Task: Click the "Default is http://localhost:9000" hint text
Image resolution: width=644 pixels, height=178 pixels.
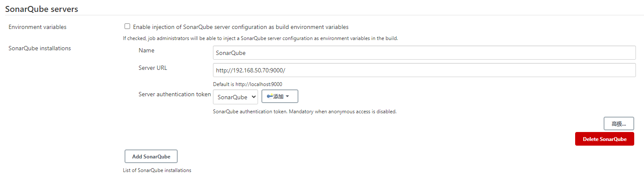Action: coord(247,84)
